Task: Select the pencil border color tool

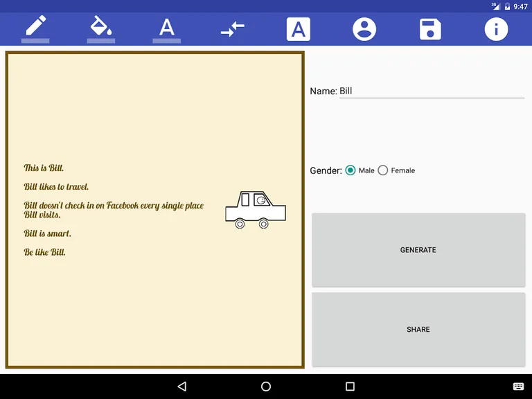Action: [x=35, y=26]
